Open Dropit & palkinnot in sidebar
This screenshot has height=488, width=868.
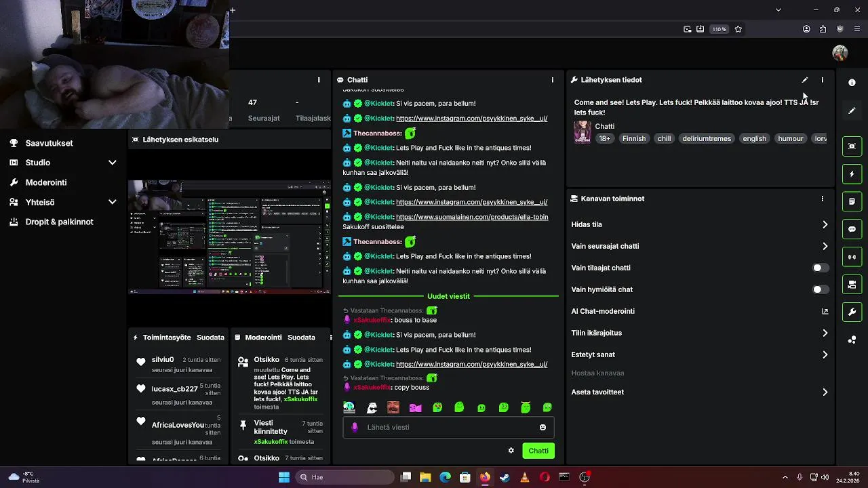pyautogui.click(x=59, y=222)
